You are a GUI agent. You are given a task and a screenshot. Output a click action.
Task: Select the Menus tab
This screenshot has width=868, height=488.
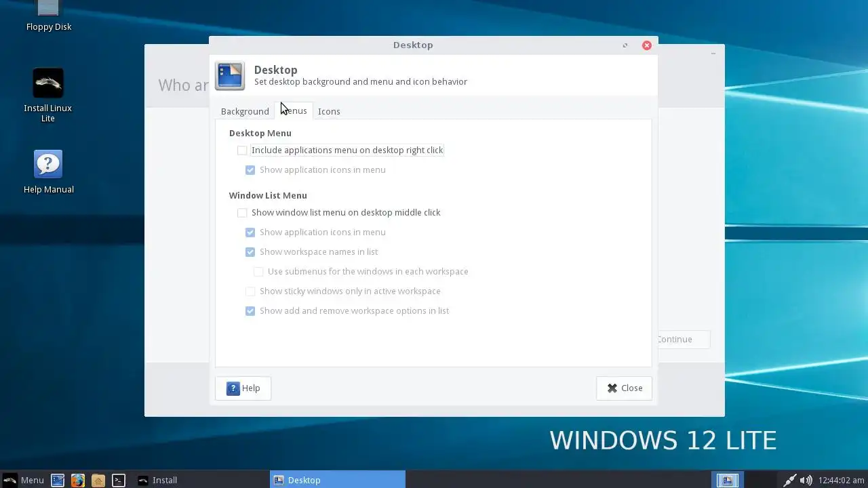coord(294,110)
